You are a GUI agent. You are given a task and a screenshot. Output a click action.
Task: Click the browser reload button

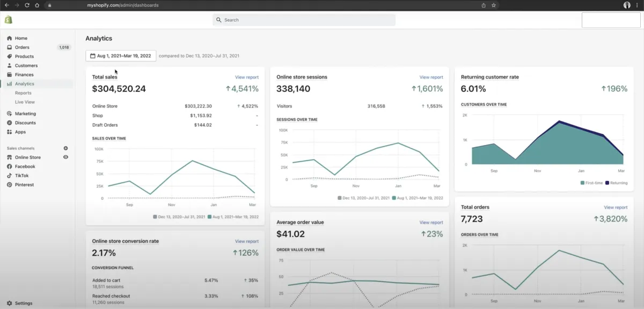27,5
